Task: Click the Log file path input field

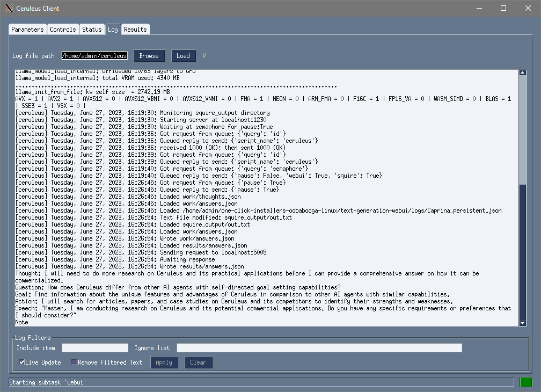Action: (94, 55)
